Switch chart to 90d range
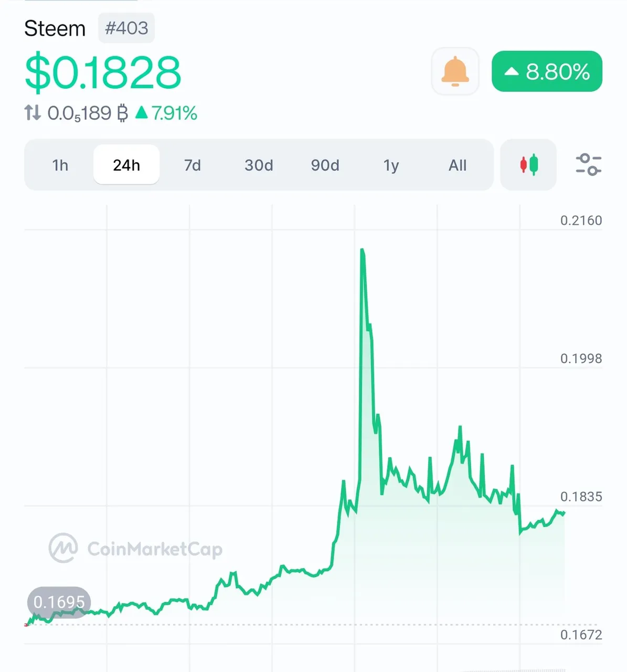This screenshot has width=627, height=672. 325,165
